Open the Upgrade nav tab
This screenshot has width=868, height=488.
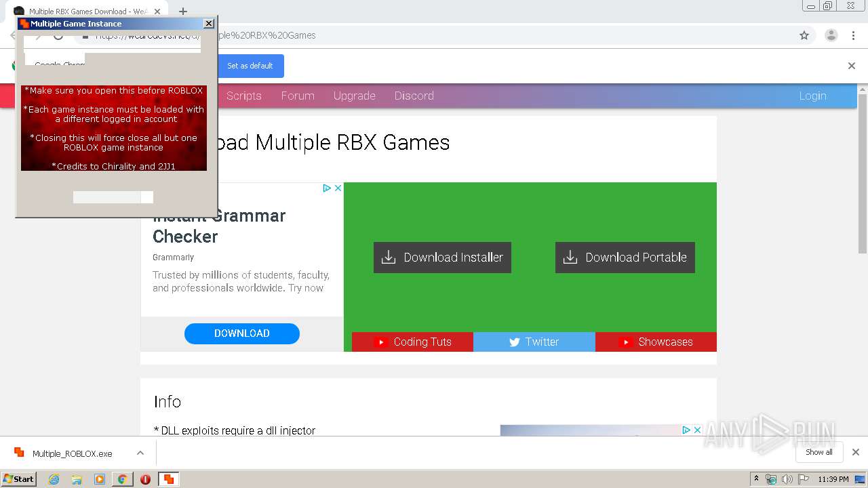click(x=354, y=96)
